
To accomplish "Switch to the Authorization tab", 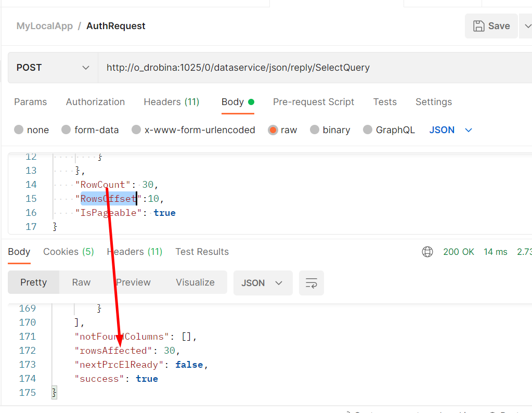I will 95,102.
